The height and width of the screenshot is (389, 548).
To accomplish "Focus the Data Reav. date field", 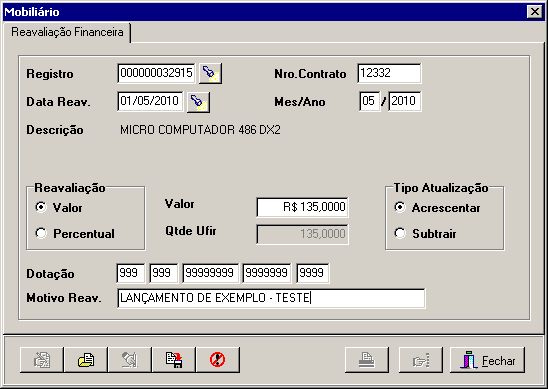I will point(150,101).
